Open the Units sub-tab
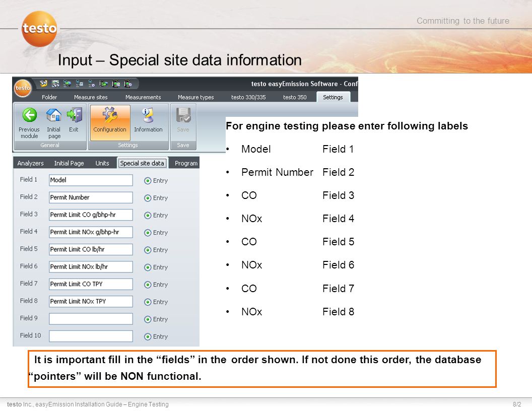Viewport: 532px width, 411px height. [x=102, y=163]
